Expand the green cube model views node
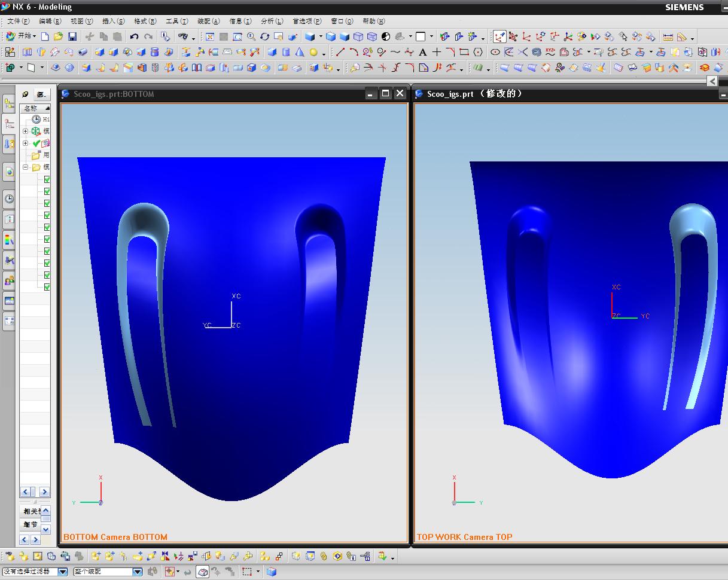 pyautogui.click(x=26, y=131)
